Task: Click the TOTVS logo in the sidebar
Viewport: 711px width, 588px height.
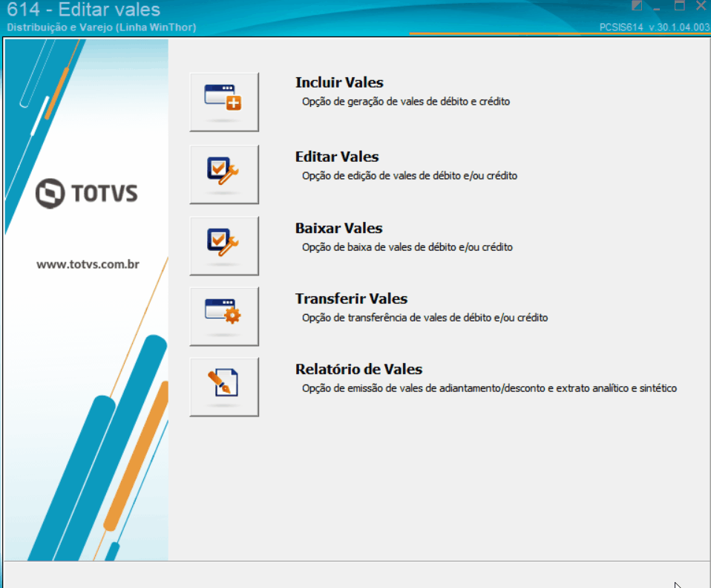Action: [87, 193]
